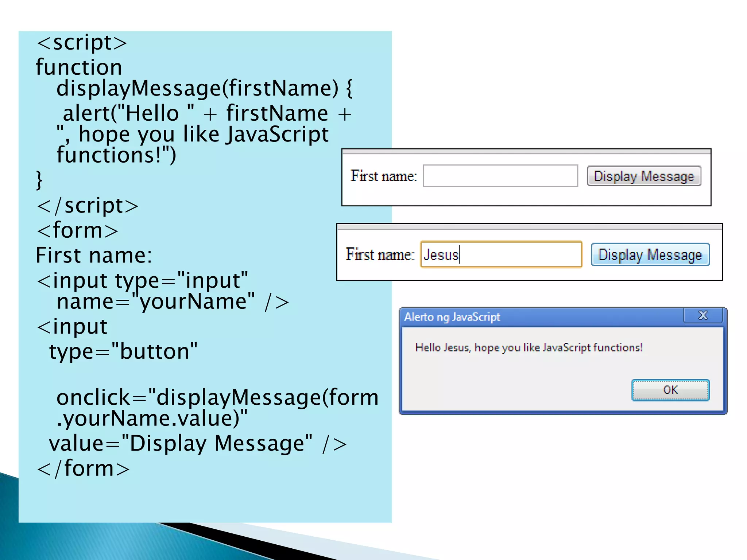Click the closing </script> tag
747x560 pixels.
tap(88, 206)
